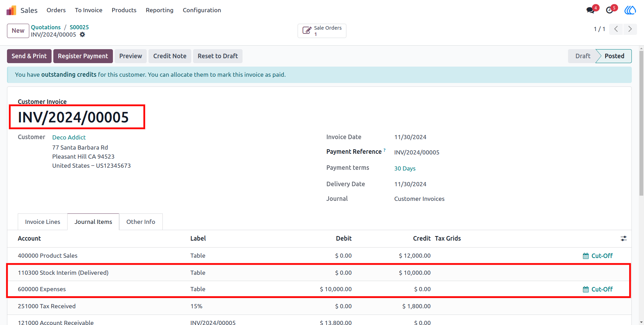Expand the Configuration menu
This screenshot has height=325, width=644.
click(202, 10)
